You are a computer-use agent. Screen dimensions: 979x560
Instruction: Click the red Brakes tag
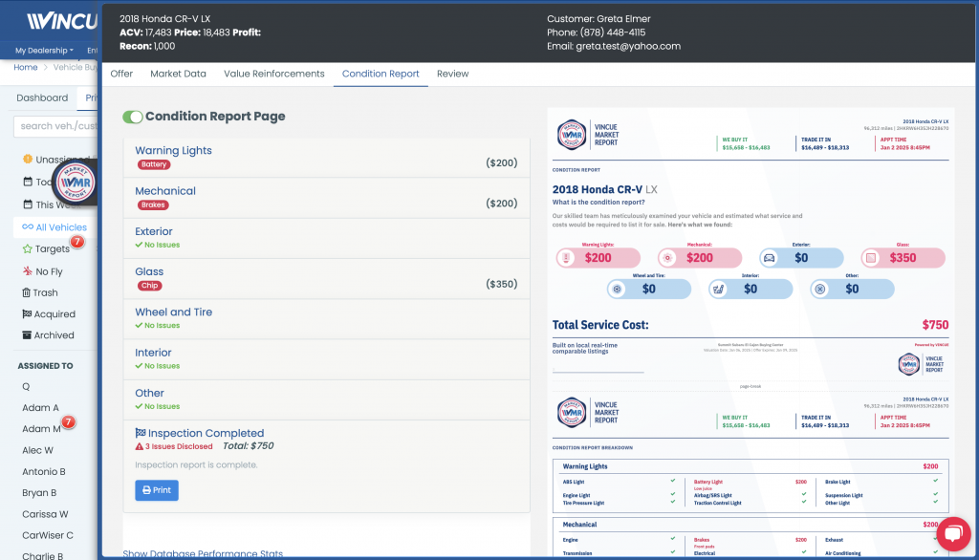[x=153, y=205]
